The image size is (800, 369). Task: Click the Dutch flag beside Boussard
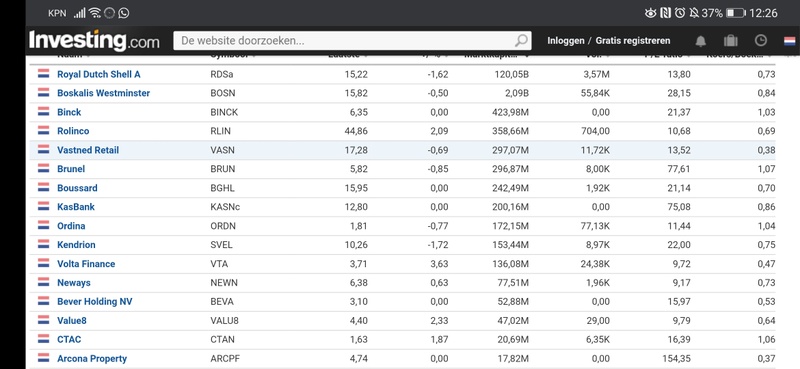click(x=43, y=187)
